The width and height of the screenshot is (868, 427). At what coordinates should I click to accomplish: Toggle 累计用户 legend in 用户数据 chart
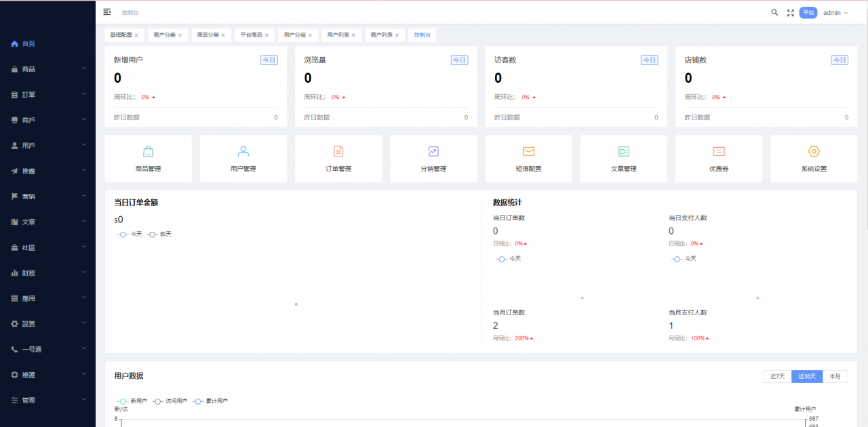pos(210,401)
